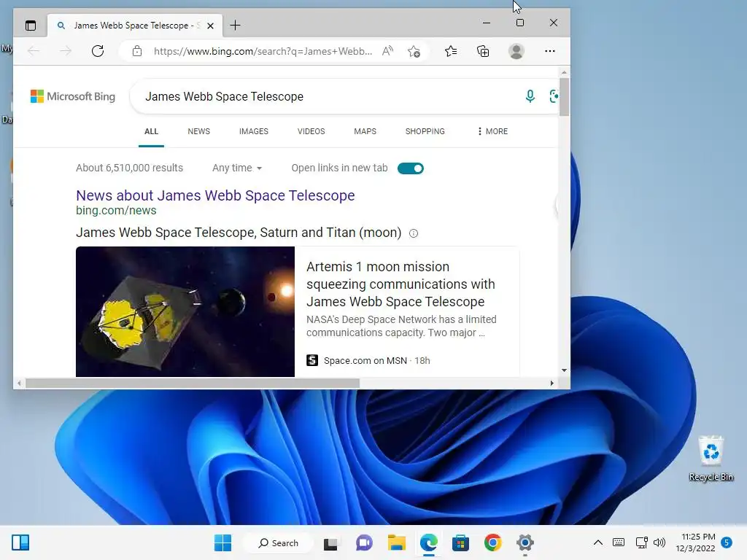Click the Read aloud icon in address bar
The height and width of the screenshot is (560, 747).
(x=388, y=51)
